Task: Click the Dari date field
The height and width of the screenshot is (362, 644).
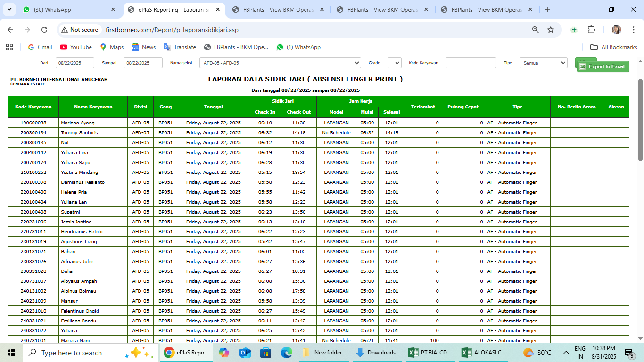Action: pyautogui.click(x=74, y=63)
